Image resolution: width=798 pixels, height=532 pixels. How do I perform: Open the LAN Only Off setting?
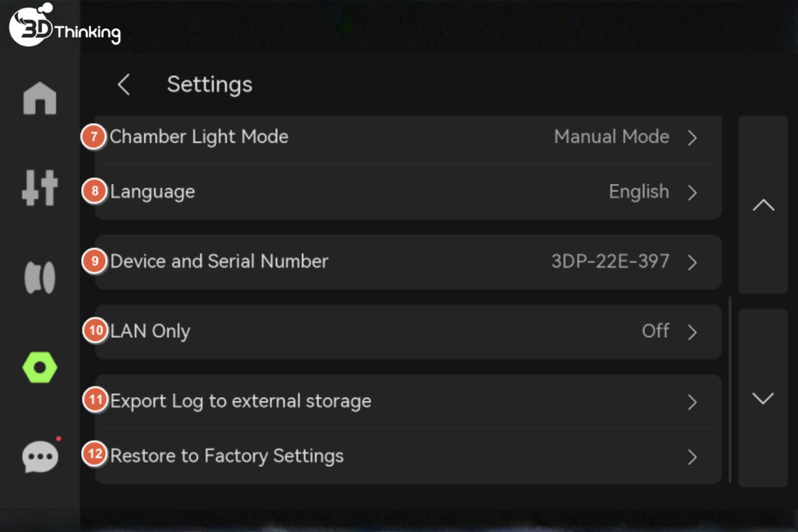(x=408, y=332)
